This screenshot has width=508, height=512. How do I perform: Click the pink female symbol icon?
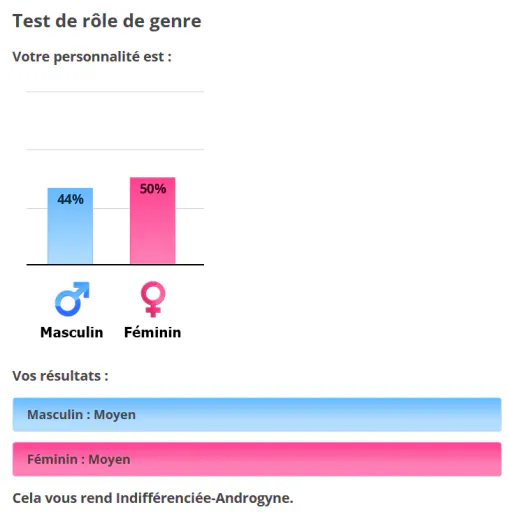[153, 299]
